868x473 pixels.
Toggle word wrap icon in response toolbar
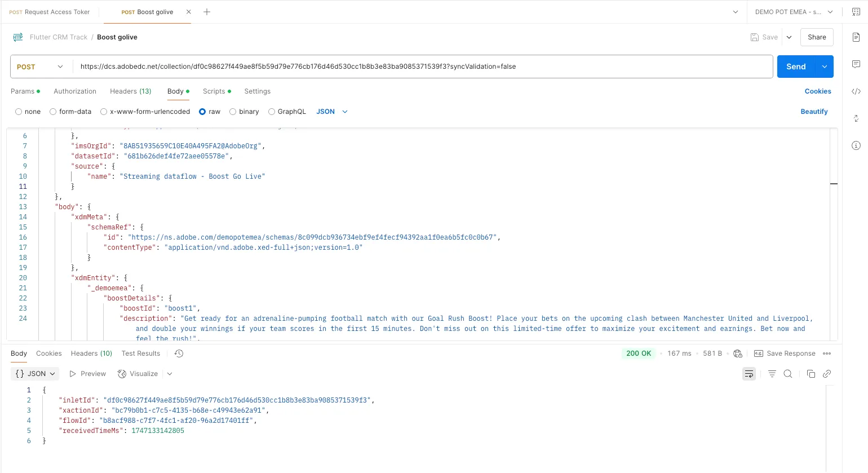749,374
